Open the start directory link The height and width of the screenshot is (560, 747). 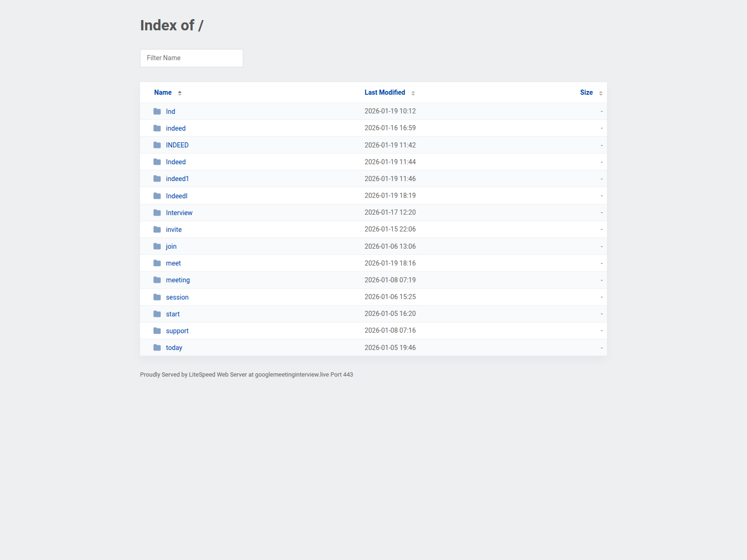pyautogui.click(x=173, y=314)
